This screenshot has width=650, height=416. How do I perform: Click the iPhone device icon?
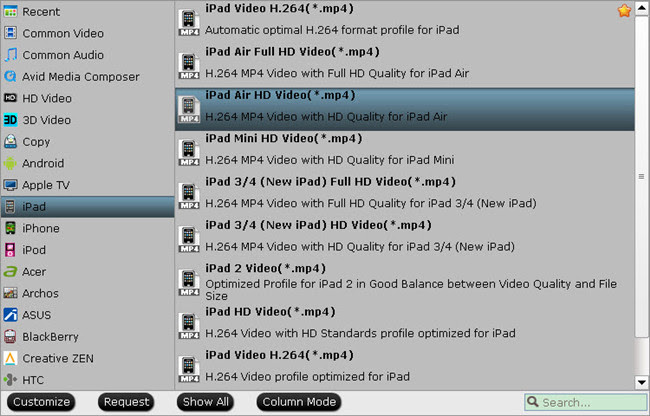pyautogui.click(x=10, y=228)
